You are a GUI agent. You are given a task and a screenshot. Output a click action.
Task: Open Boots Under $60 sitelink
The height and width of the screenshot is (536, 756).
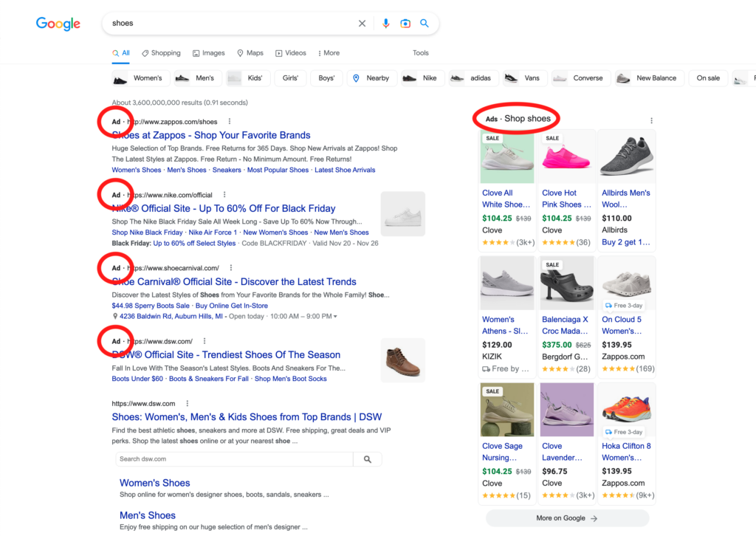point(137,379)
